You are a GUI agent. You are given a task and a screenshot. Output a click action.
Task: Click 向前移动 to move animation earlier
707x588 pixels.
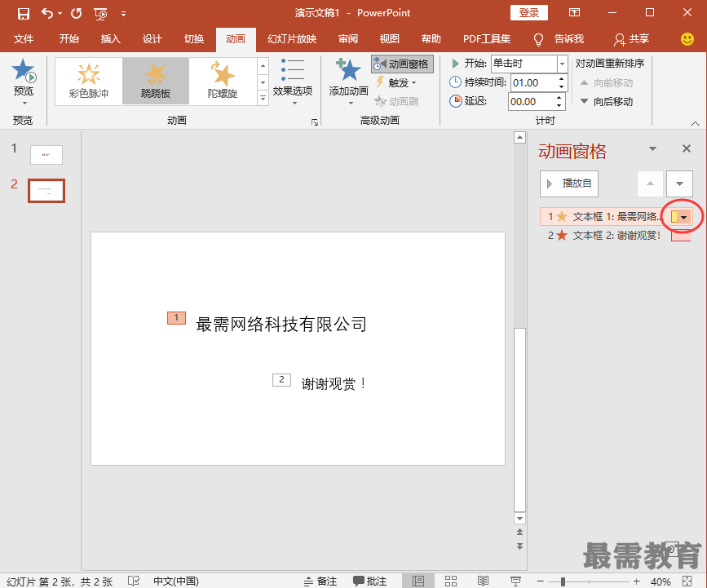[607, 83]
